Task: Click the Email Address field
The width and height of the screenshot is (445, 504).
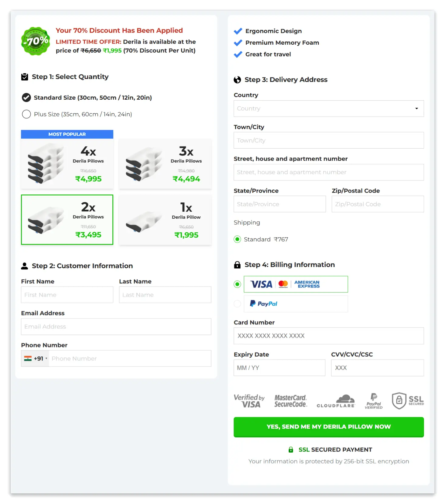Action: tap(116, 327)
